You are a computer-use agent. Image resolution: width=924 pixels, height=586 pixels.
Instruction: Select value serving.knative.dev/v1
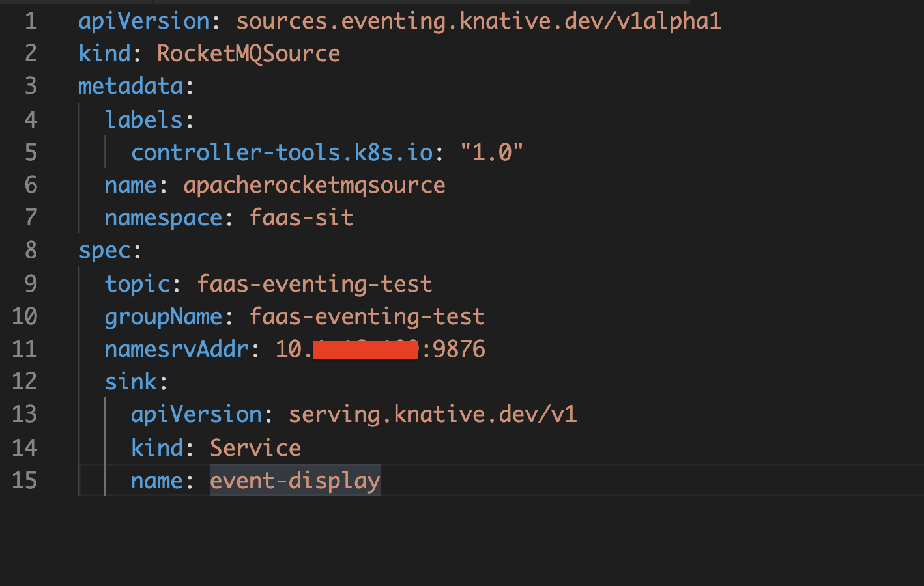(433, 415)
